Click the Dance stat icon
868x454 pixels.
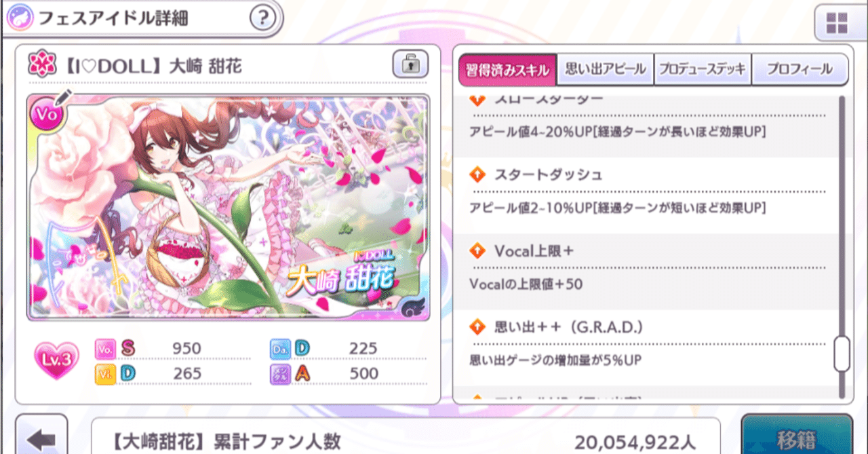point(280,348)
